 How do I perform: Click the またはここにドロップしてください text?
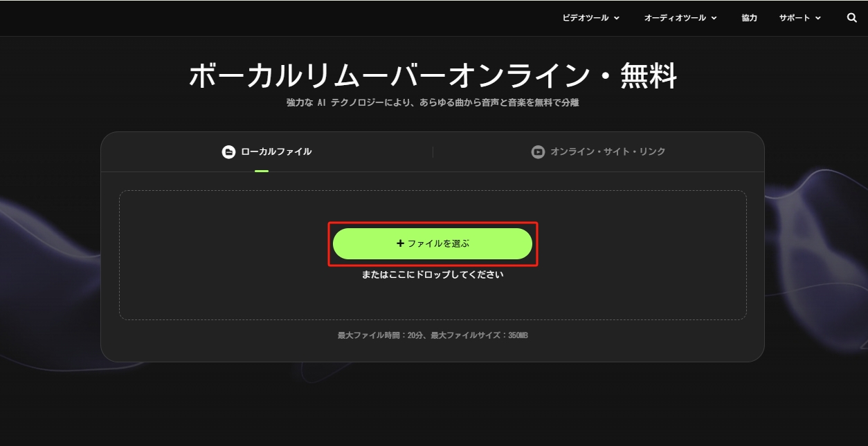pos(433,273)
